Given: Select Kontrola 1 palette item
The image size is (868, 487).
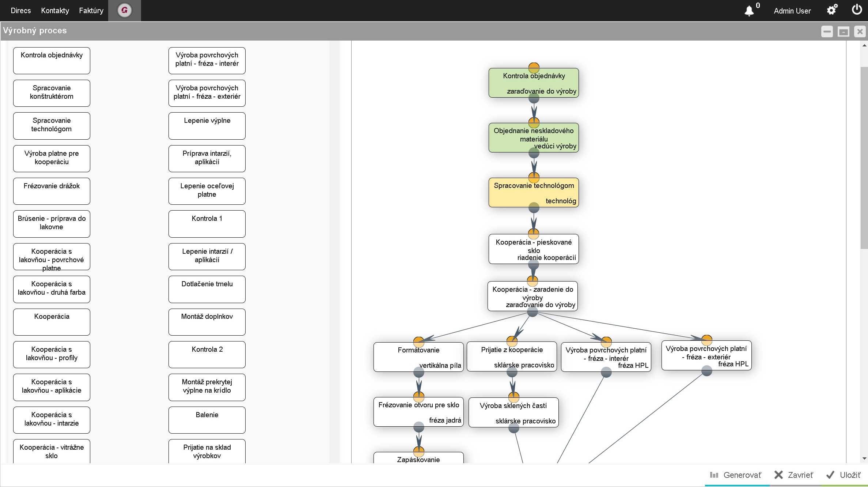Looking at the screenshot, I should click(207, 224).
